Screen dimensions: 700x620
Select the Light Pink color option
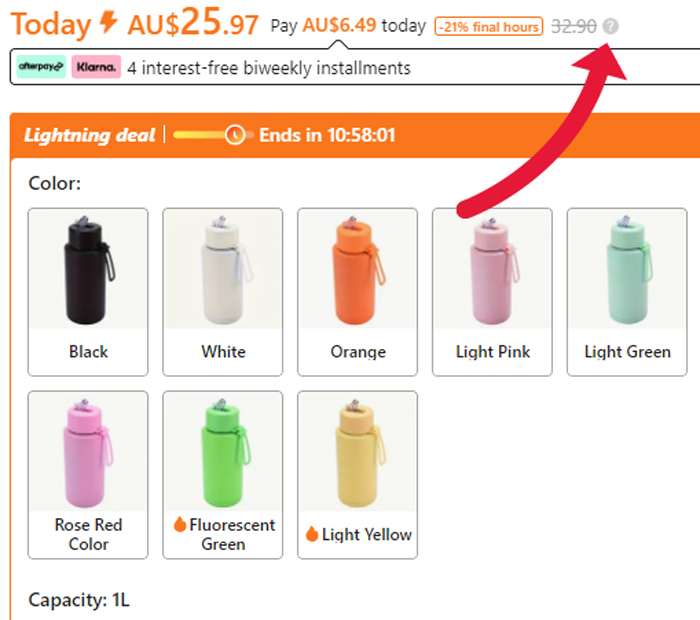click(492, 291)
